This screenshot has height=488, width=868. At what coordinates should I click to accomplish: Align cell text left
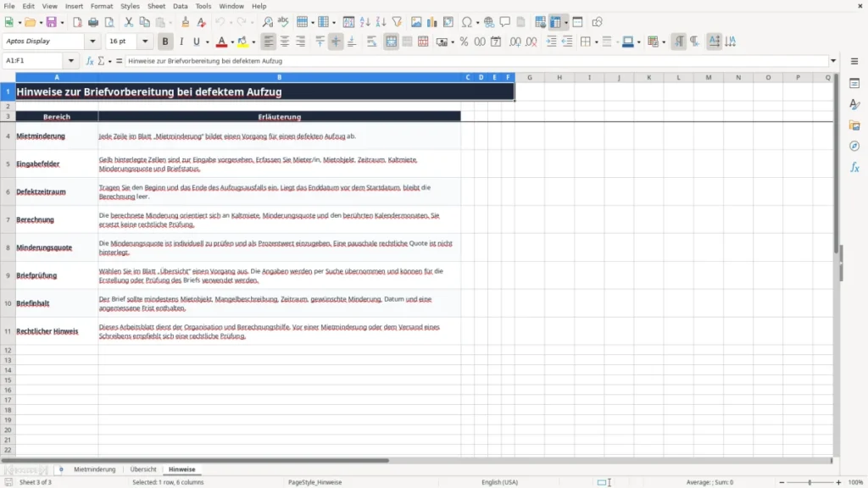pos(269,42)
